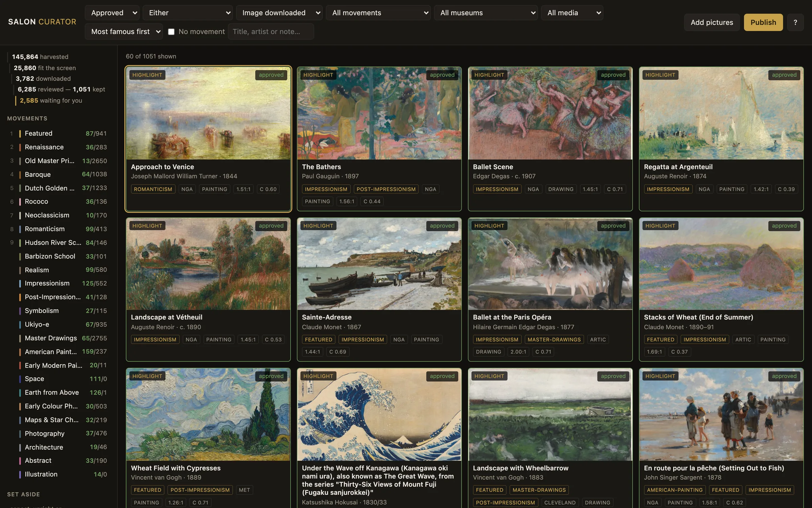This screenshot has height=508, width=812.
Task: Click the Landscape at Vétheuil title
Action: [x=166, y=317]
